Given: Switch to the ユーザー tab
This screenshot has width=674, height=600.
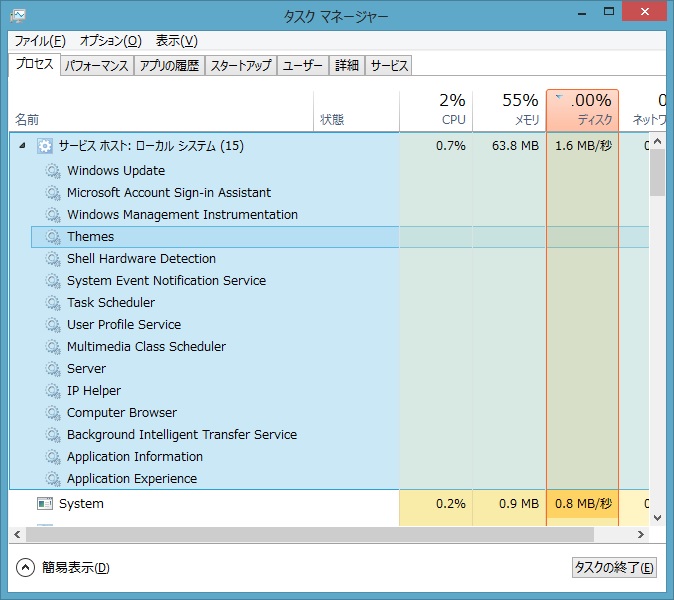Looking at the screenshot, I should [303, 66].
